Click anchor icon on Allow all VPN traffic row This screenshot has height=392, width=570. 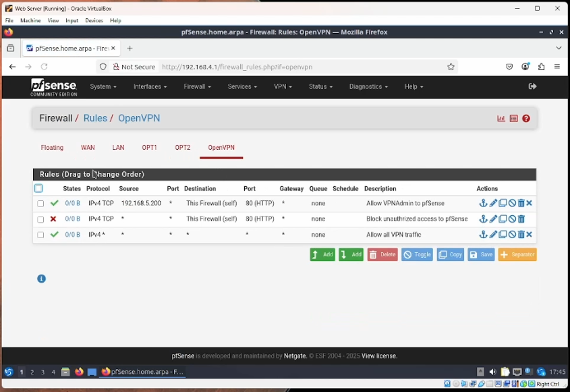(x=483, y=235)
